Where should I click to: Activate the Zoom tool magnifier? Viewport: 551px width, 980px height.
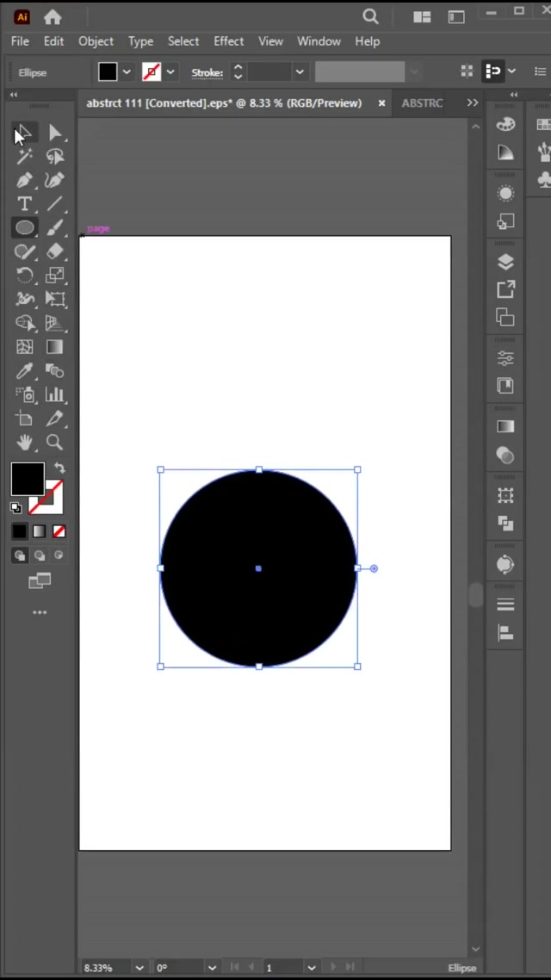pyautogui.click(x=54, y=442)
